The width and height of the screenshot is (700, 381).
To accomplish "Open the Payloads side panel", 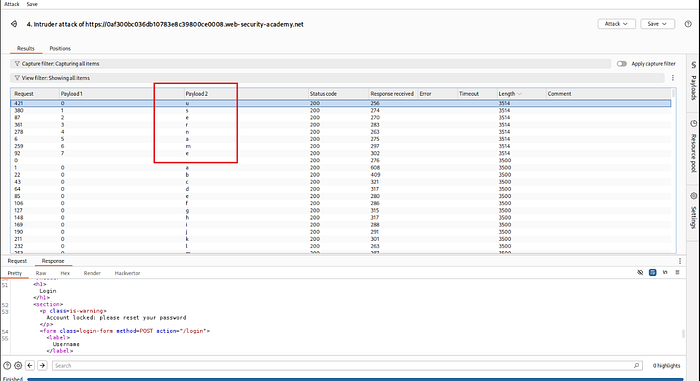I will pos(693,81).
